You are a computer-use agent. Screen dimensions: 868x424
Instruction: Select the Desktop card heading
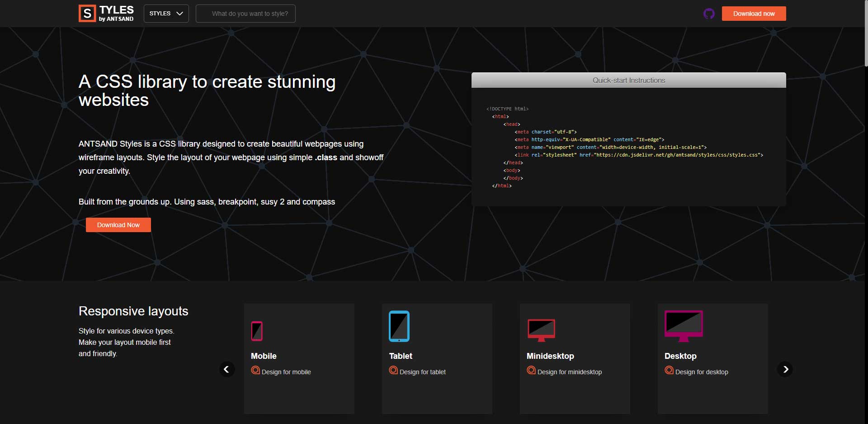[x=680, y=356]
